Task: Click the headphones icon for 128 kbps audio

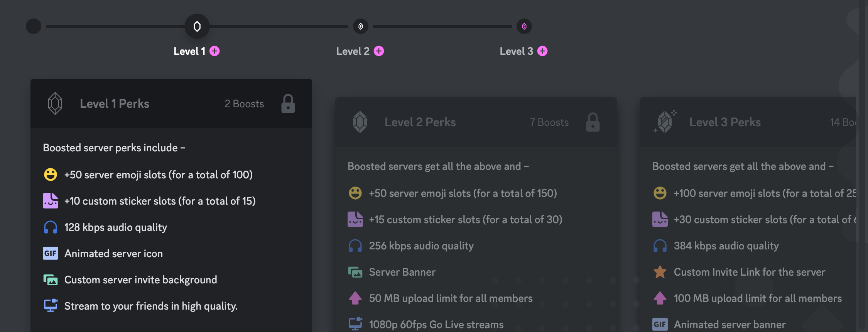Action: click(51, 227)
